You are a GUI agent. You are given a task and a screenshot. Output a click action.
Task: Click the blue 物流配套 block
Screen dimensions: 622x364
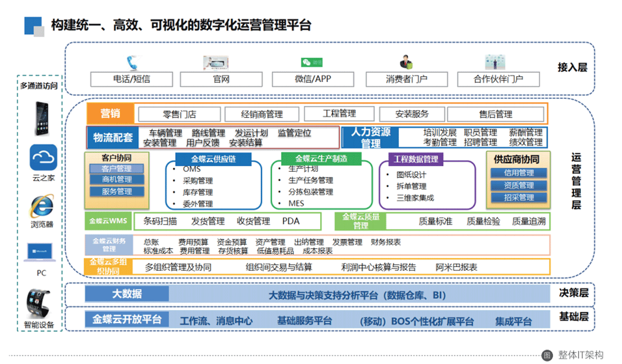(x=113, y=137)
